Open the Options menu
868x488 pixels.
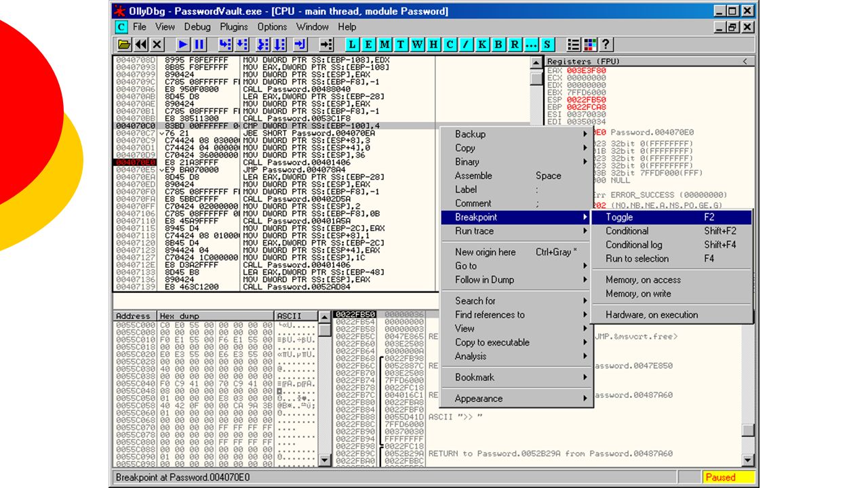pyautogui.click(x=272, y=27)
